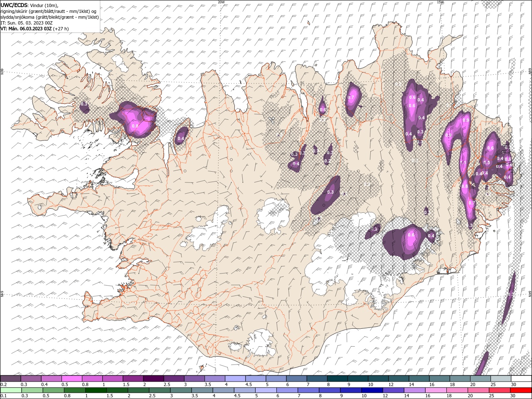
Task: Select upper-row legend swatch starting at 0.8
Action: (92, 379)
